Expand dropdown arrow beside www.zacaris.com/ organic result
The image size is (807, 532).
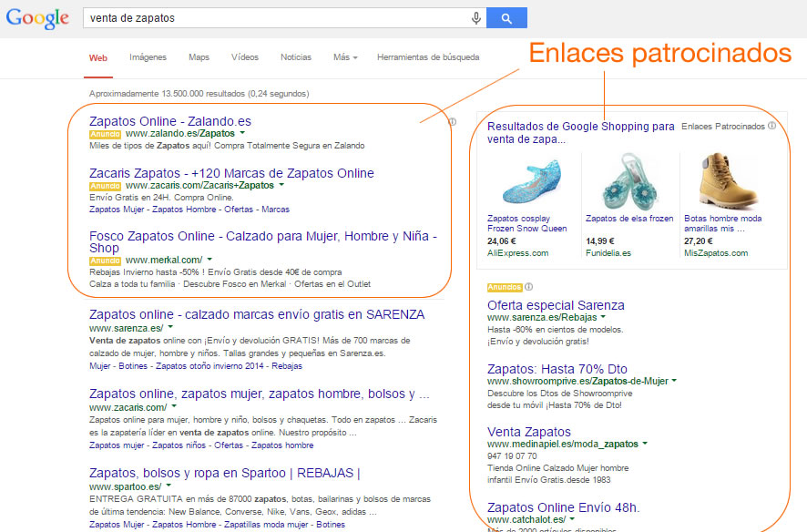coord(174,407)
